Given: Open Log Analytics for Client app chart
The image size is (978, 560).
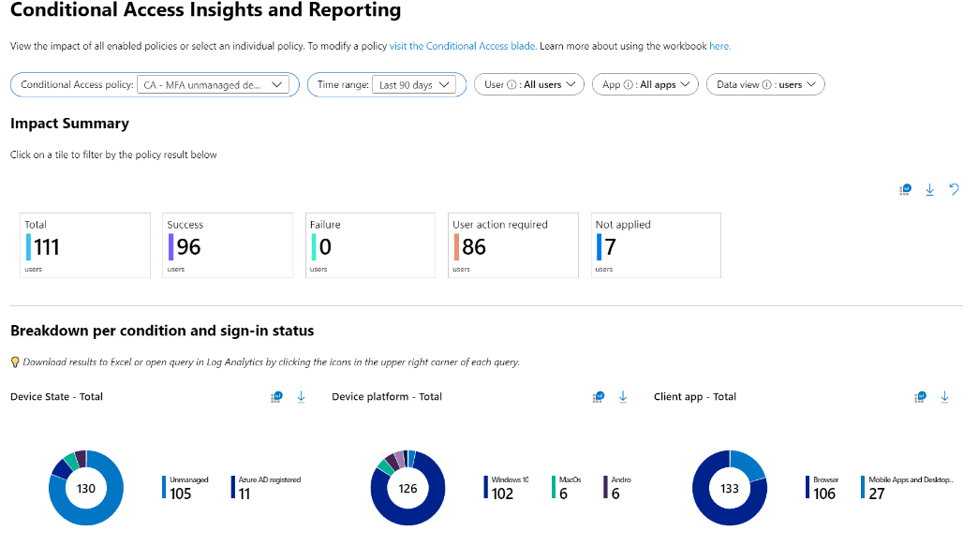Looking at the screenshot, I should [920, 397].
